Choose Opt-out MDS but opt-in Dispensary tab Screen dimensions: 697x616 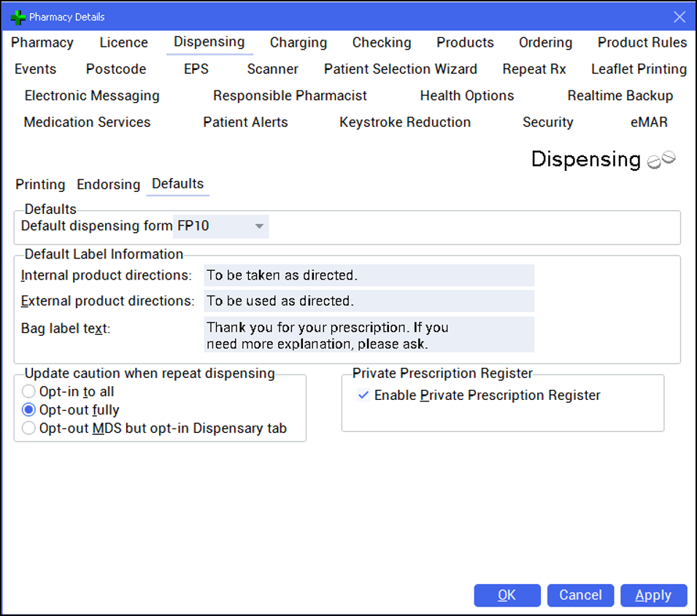(29, 428)
